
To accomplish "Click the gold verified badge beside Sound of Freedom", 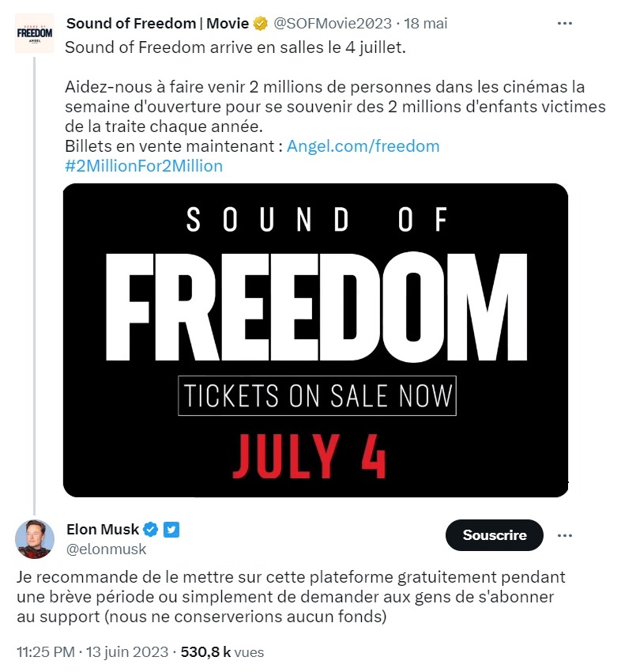I will 260,24.
